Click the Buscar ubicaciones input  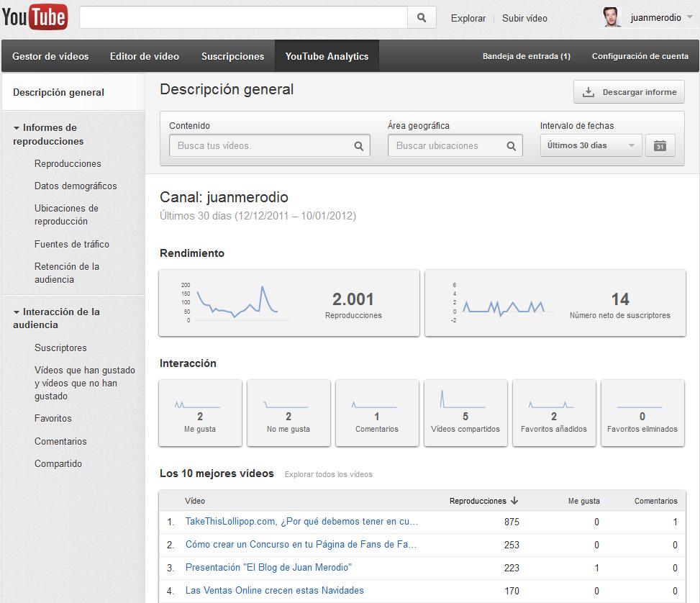tap(455, 145)
